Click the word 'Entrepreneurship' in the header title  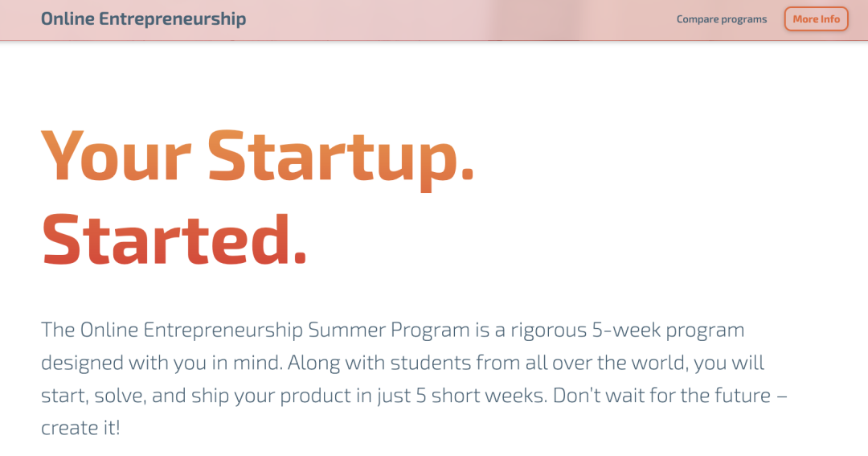click(173, 19)
